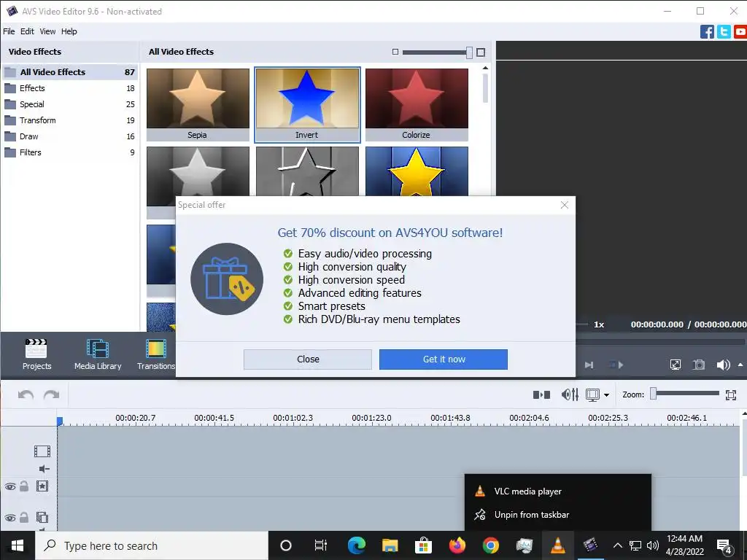The height and width of the screenshot is (560, 747).
Task: Open the Windows Start menu
Action: (18, 545)
